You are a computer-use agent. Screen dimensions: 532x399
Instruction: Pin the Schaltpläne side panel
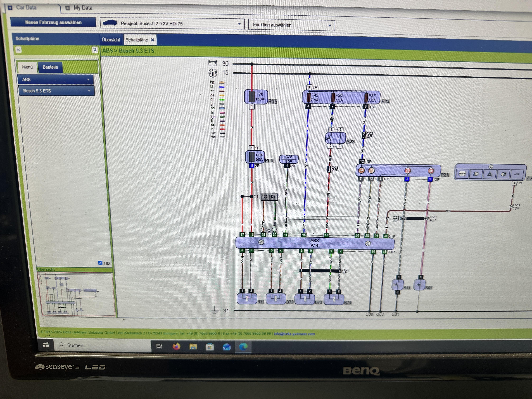[x=95, y=50]
